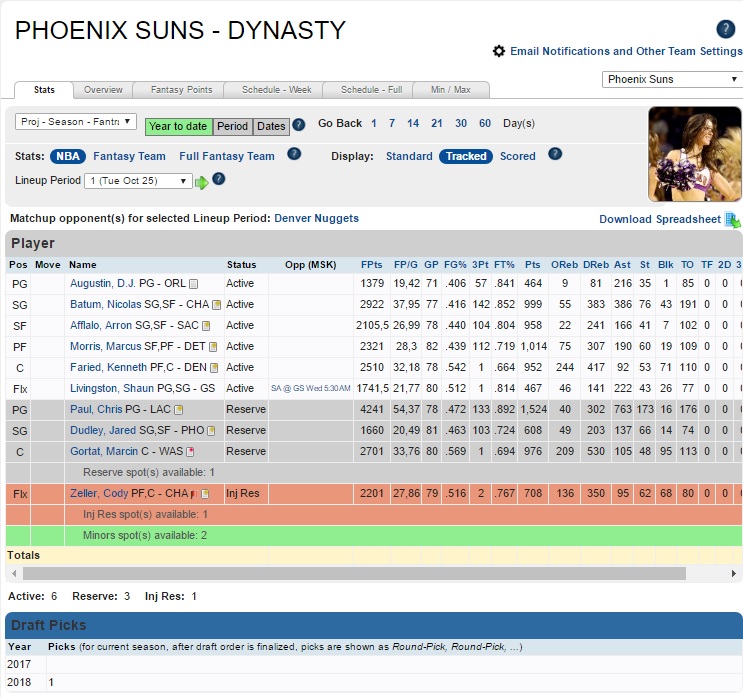Image resolution: width=743 pixels, height=697 pixels.
Task: Go back 30 days
Action: [x=461, y=123]
